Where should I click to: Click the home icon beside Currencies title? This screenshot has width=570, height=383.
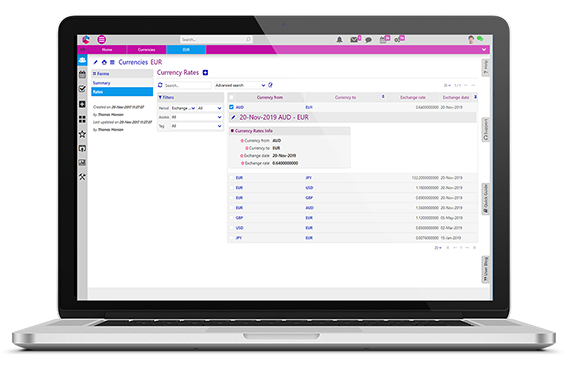pos(104,62)
